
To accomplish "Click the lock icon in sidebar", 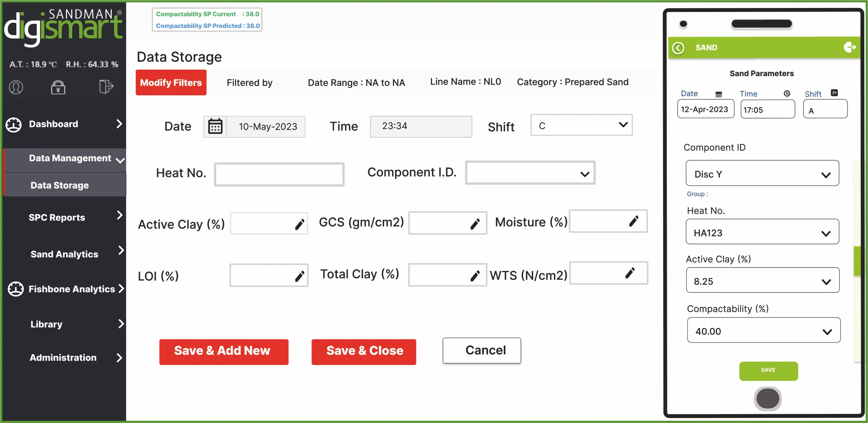I will pos(58,87).
